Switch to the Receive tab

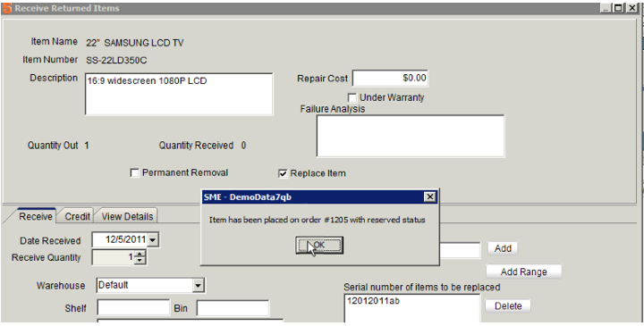click(36, 216)
